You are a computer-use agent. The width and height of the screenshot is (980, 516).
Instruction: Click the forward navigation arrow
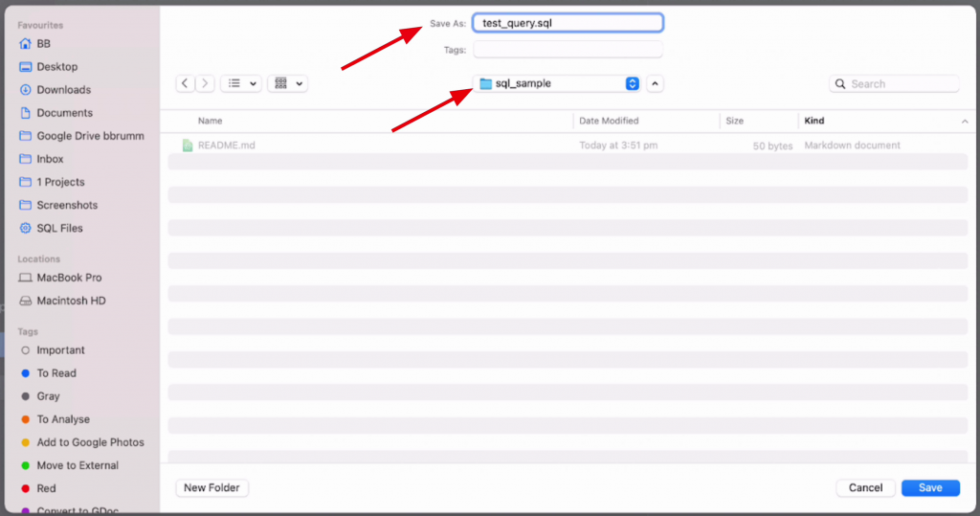pyautogui.click(x=205, y=84)
